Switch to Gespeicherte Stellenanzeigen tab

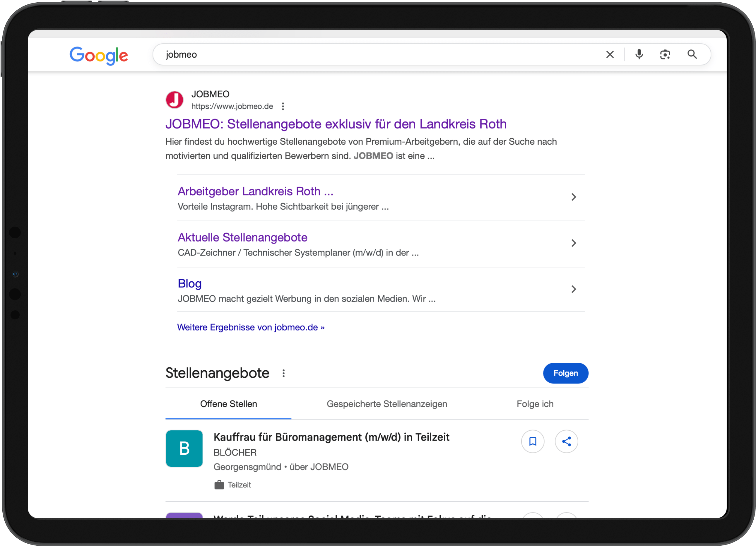point(387,404)
